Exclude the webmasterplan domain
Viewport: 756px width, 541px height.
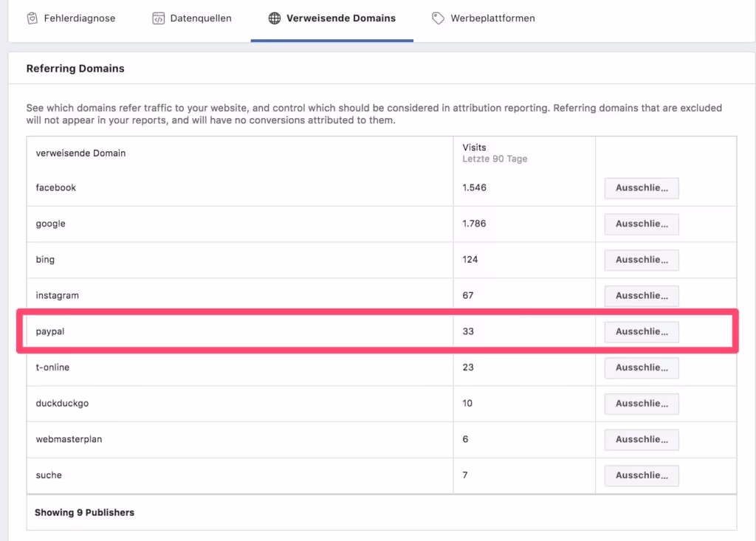pos(642,439)
